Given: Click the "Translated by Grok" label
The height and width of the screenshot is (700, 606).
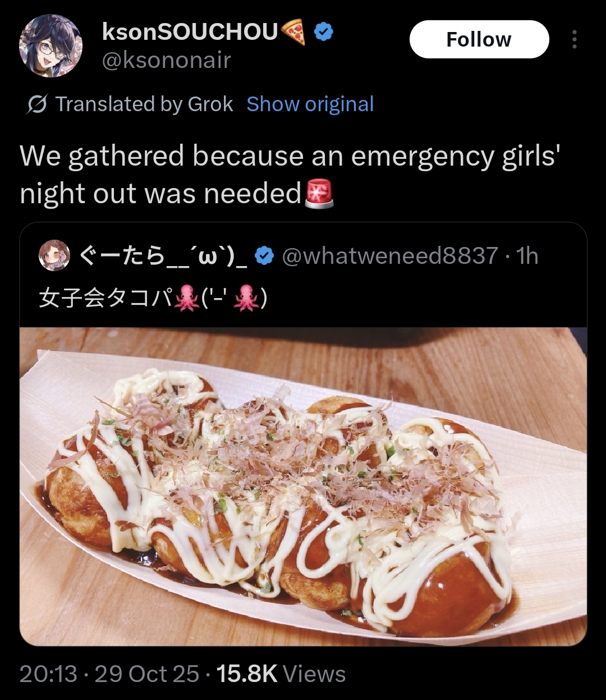Looking at the screenshot, I should pyautogui.click(x=144, y=104).
